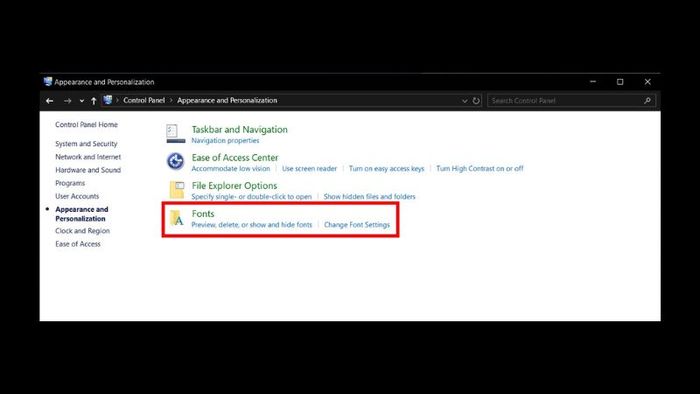Click Change Font Settings link
The width and height of the screenshot is (700, 394).
pyautogui.click(x=357, y=225)
